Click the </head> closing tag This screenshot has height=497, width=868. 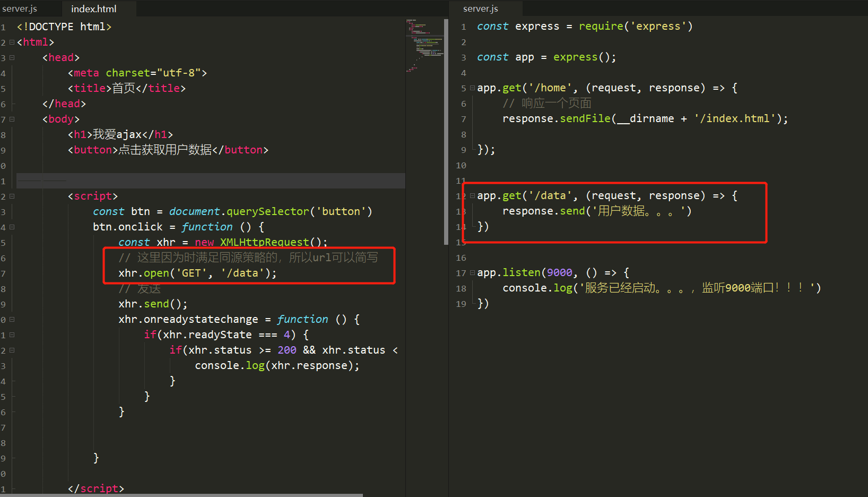pyautogui.click(x=64, y=104)
